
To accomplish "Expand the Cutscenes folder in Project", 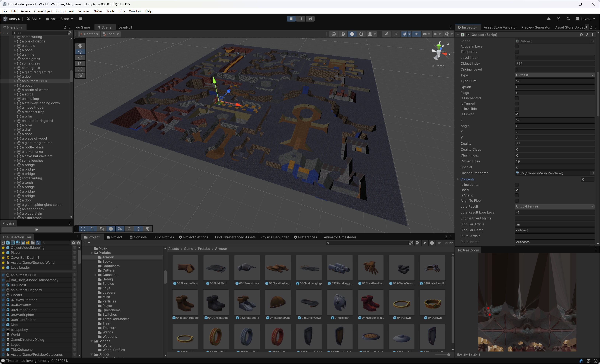I will point(96,275).
